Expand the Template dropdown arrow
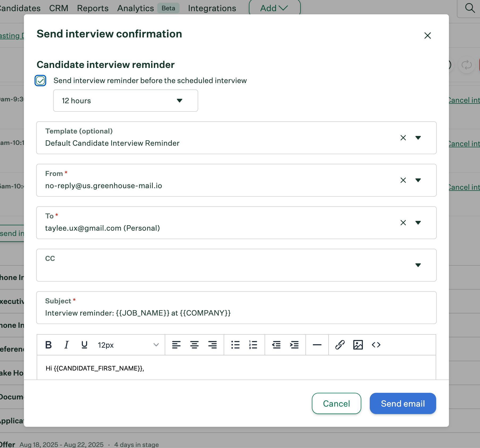480x448 pixels. point(418,138)
